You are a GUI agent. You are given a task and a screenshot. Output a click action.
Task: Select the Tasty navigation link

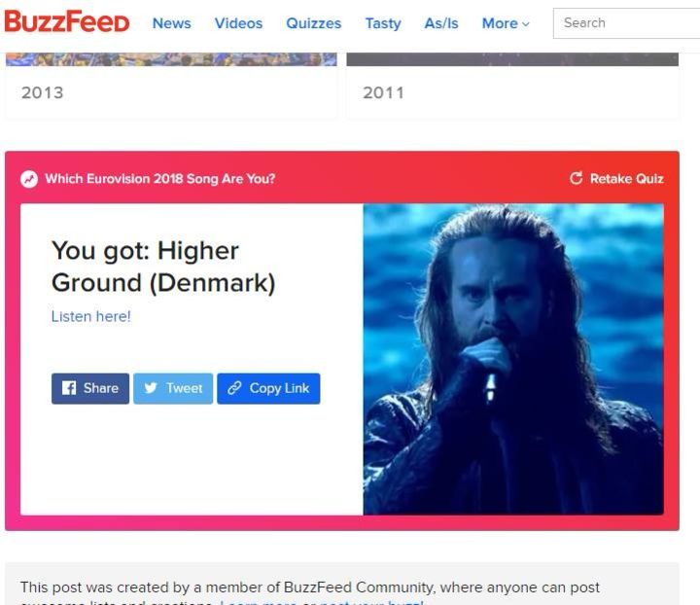pyautogui.click(x=383, y=23)
